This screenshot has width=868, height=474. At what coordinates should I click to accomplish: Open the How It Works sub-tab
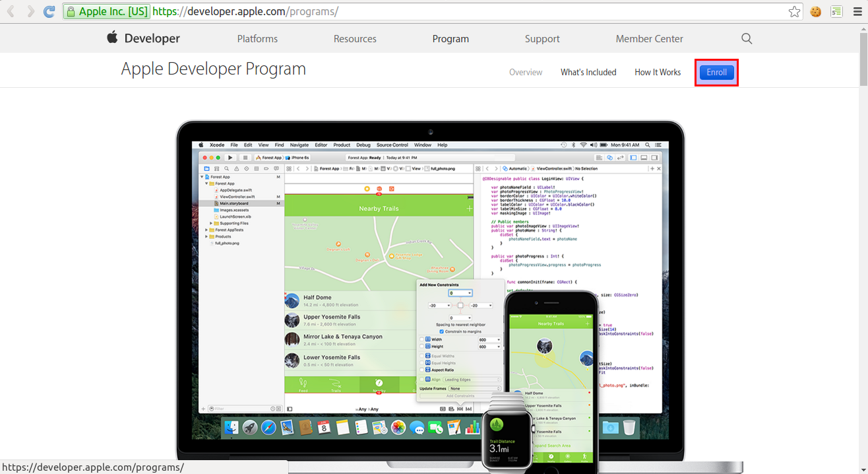[x=658, y=73]
